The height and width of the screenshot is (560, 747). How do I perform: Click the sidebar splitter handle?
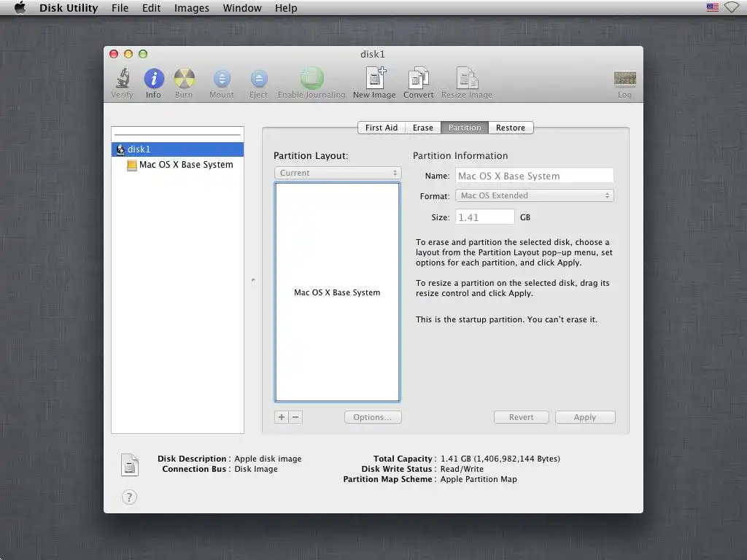[x=253, y=280]
